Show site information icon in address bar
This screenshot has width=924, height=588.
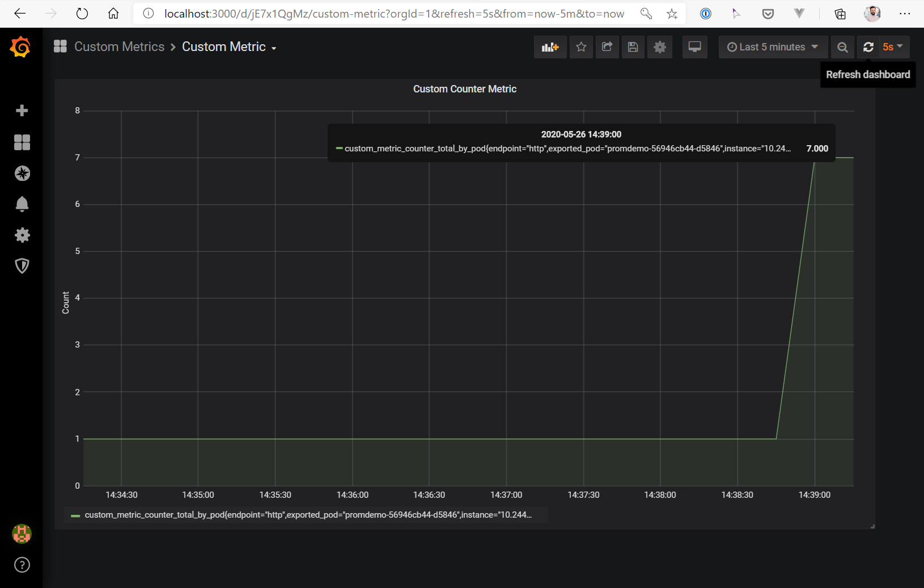[149, 14]
